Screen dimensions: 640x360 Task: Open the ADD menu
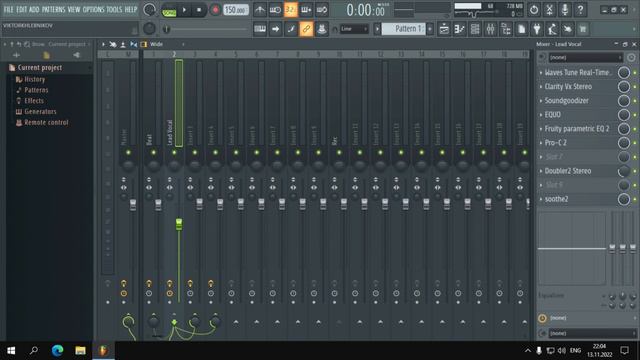point(34,9)
